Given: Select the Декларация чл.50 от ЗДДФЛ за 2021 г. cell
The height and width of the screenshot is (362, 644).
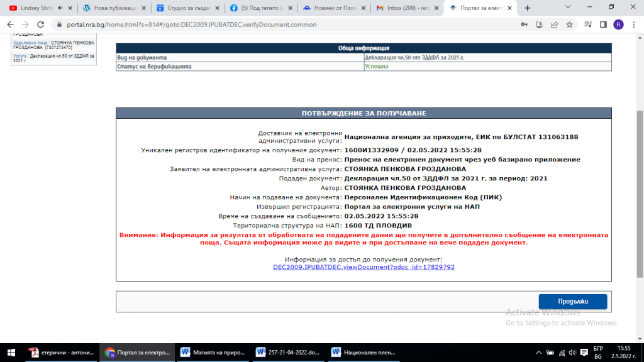Looking at the screenshot, I should (487, 57).
